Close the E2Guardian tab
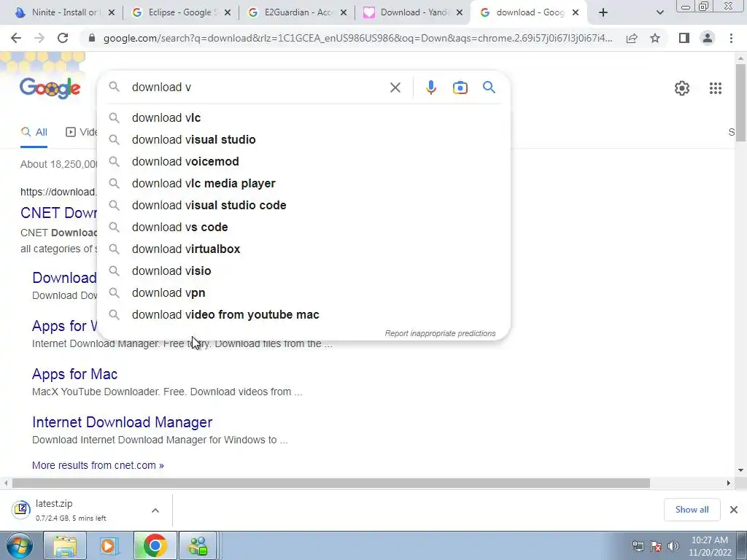747x560 pixels. [344, 13]
